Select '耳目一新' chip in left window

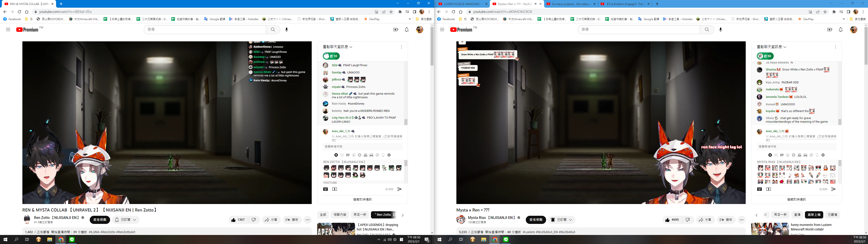tap(360, 215)
